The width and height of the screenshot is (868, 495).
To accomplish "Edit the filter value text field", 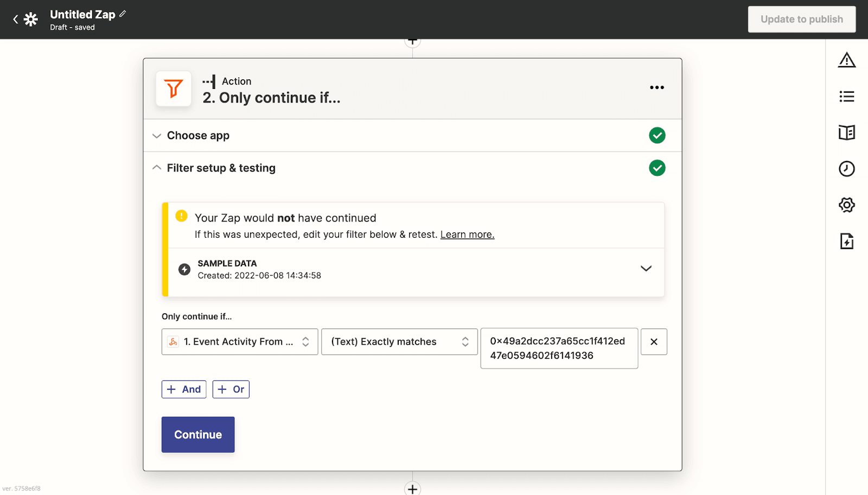I will (x=559, y=348).
